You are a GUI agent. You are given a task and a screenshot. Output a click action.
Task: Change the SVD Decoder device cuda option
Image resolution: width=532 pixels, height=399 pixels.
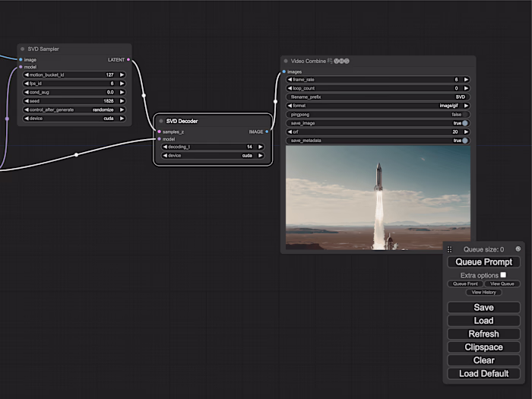click(x=213, y=155)
